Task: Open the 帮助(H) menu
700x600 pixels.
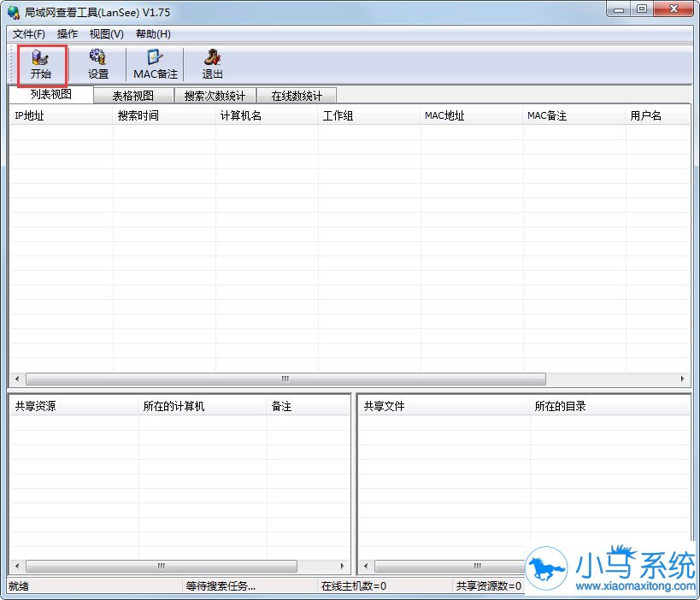Action: (153, 34)
